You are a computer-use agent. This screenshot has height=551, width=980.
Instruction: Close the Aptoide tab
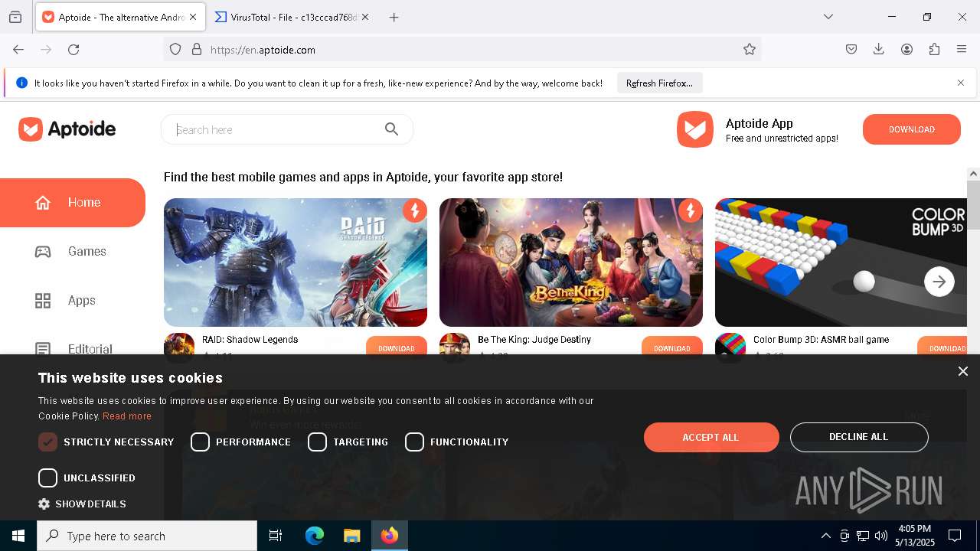tap(193, 17)
